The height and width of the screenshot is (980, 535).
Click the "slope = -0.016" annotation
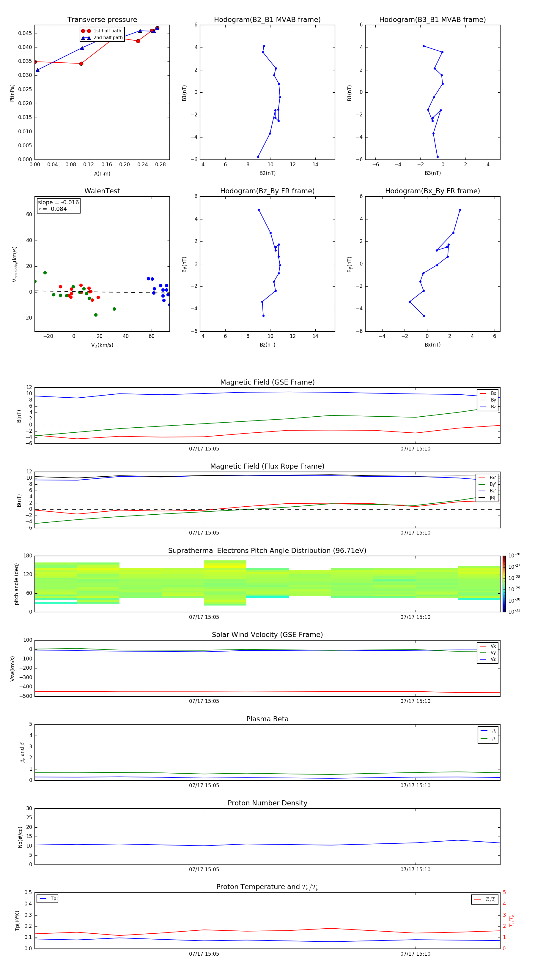click(58, 203)
